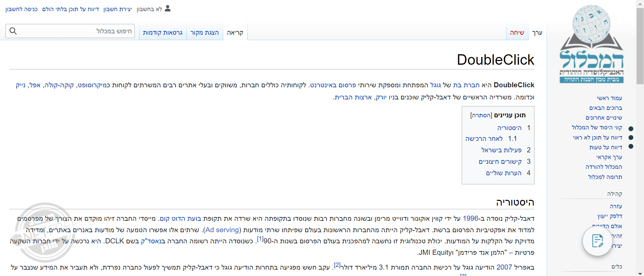This screenshot has height=276, width=644.
Task: Jump to 'לאחר הרכישה' contents entry
Action: pos(484,139)
